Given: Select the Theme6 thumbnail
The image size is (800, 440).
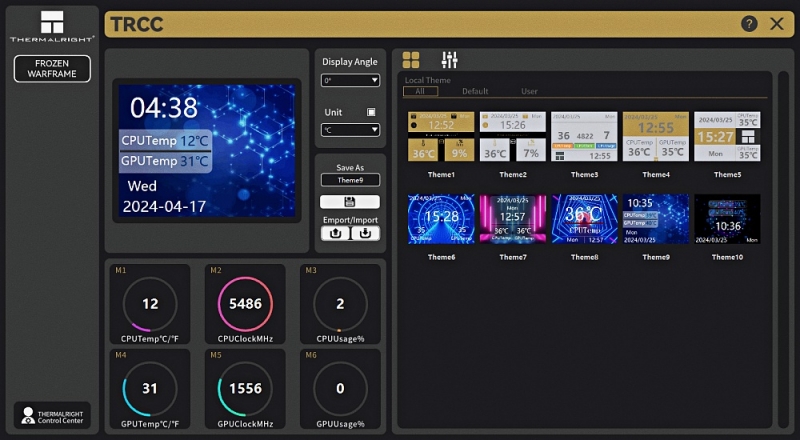Looking at the screenshot, I should pos(441,219).
